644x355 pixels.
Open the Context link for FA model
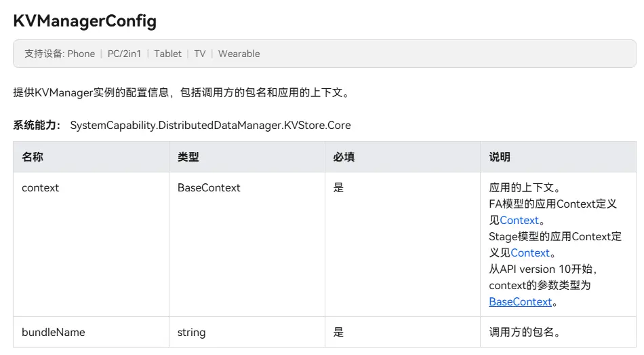519,221
